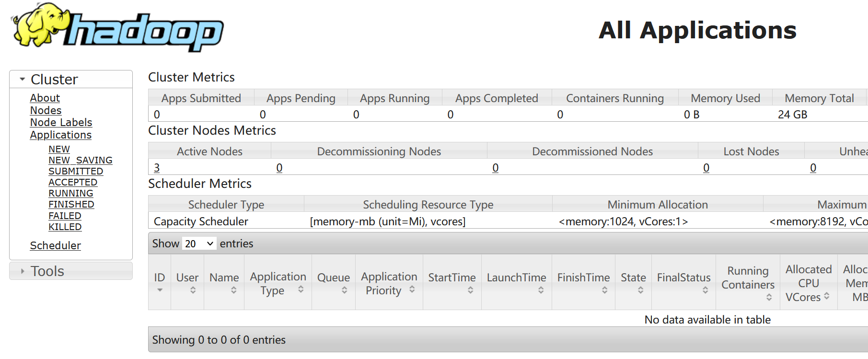This screenshot has width=868, height=359.
Task: Sort table by Name column
Action: pos(224,282)
